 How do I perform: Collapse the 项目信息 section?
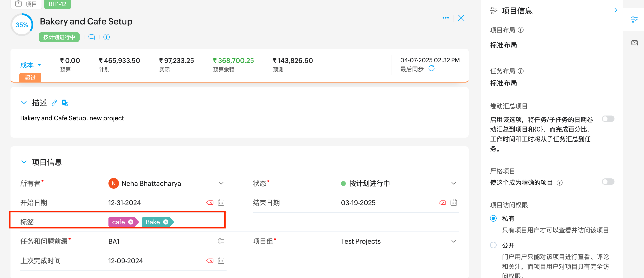[x=24, y=162]
